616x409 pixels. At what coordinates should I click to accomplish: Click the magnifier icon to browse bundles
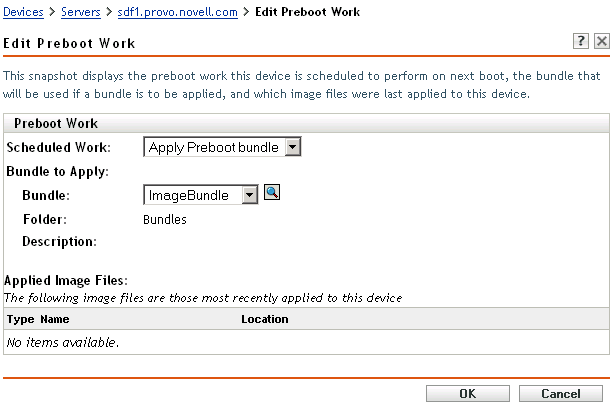[271, 193]
